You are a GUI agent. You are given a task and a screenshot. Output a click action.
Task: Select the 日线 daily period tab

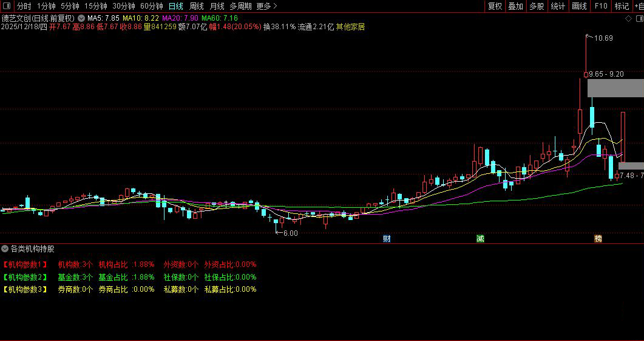coord(176,6)
